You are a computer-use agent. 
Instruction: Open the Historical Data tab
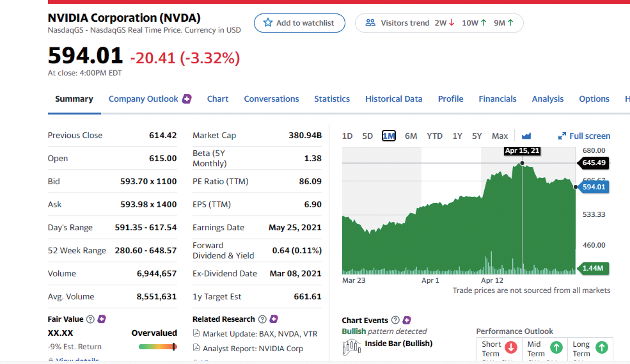[394, 99]
